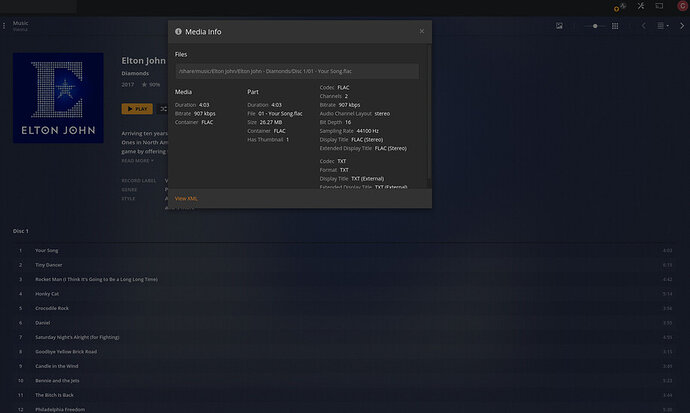Expand the Read More description link
This screenshot has height=413, width=690.
pos(137,161)
